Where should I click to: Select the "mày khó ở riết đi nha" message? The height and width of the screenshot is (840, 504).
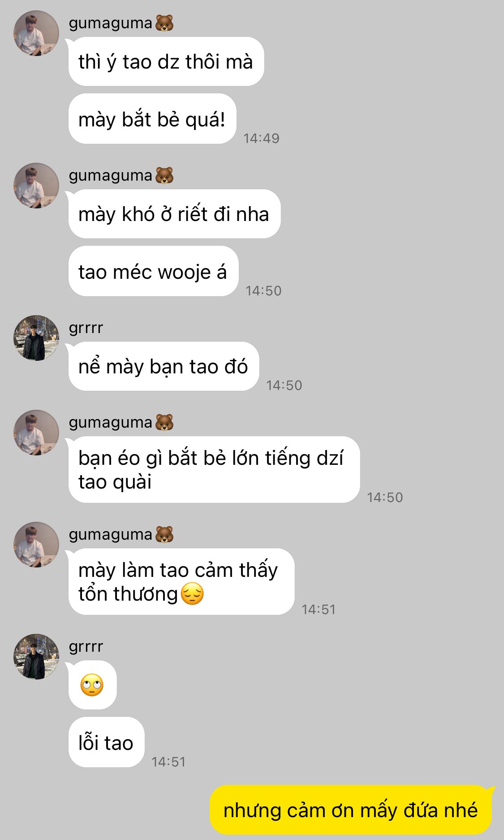pyautogui.click(x=174, y=214)
